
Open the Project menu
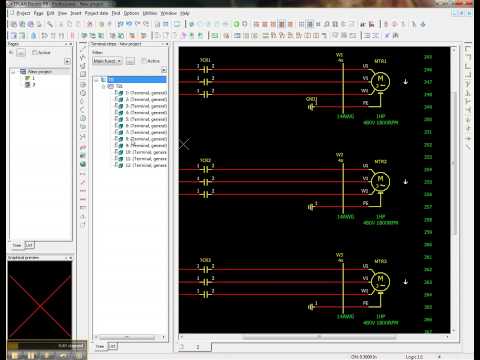23,13
